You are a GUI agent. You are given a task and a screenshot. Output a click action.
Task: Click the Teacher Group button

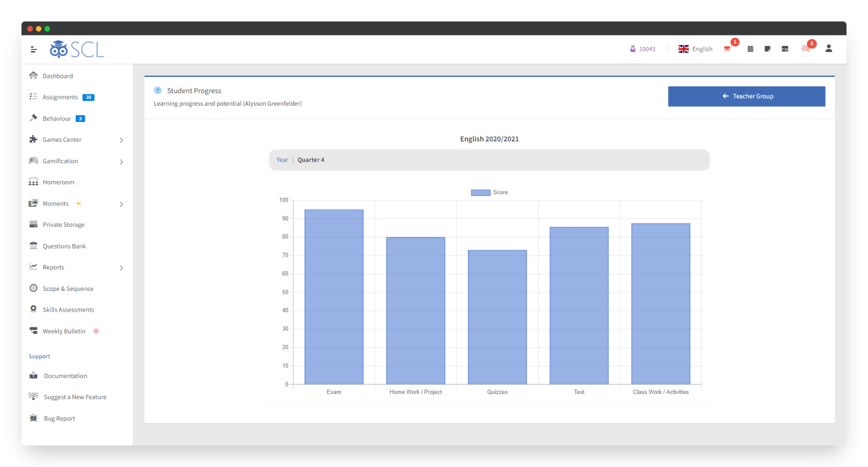[747, 96]
